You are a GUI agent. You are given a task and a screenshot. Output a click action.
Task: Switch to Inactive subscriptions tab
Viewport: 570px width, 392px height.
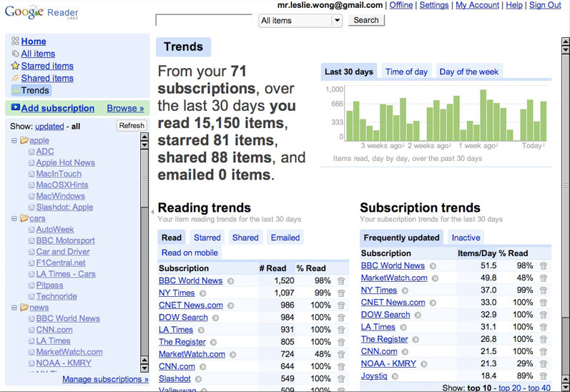[466, 237]
